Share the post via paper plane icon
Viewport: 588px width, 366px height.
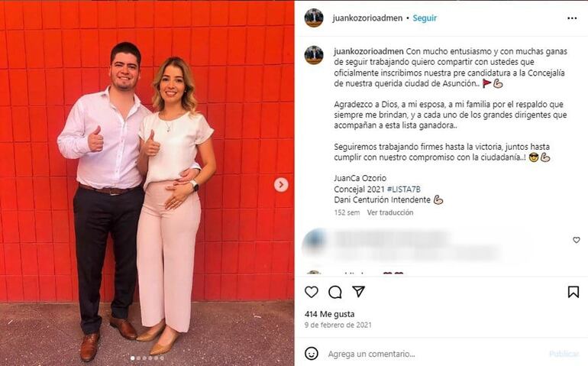[358, 292]
